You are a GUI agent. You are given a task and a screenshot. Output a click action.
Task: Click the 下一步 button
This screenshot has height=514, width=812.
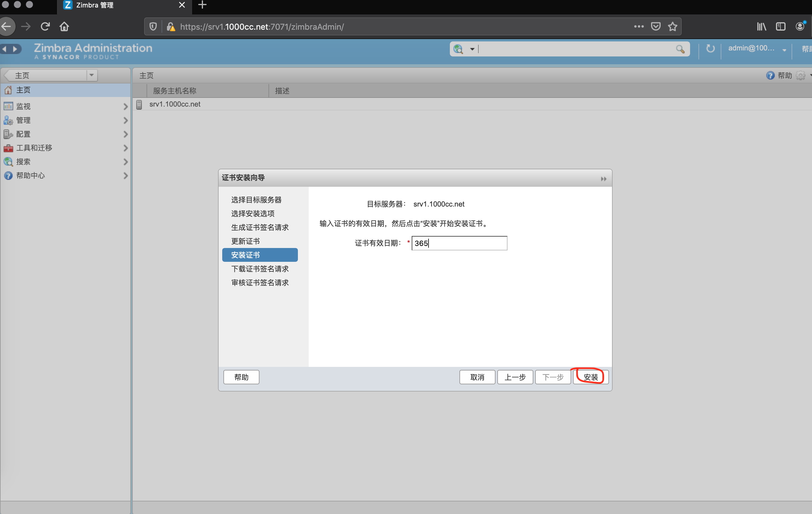(553, 377)
